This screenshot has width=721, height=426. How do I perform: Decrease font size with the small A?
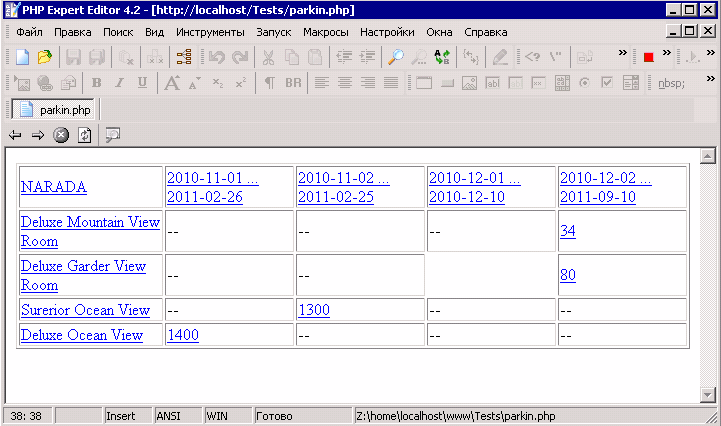(195, 83)
